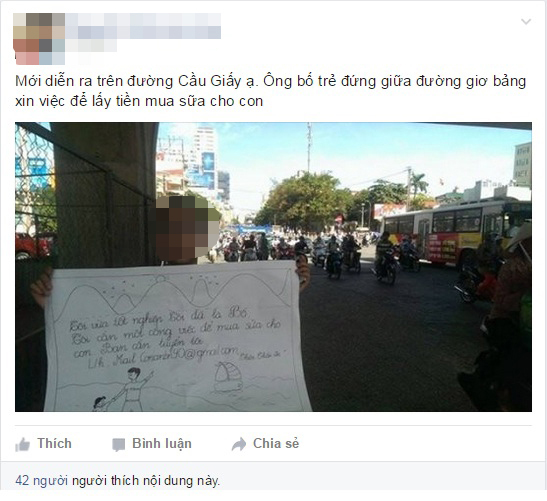Click the thumbs-up Thích icon
This screenshot has width=547, height=501.
click(x=22, y=444)
